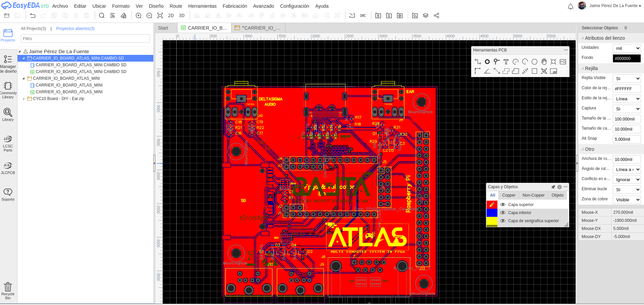
Task: Switch to the Copper tab in layers
Action: point(509,195)
